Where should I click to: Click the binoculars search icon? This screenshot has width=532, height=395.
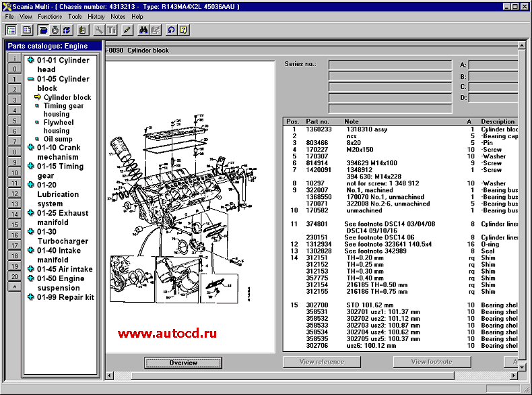(x=143, y=30)
